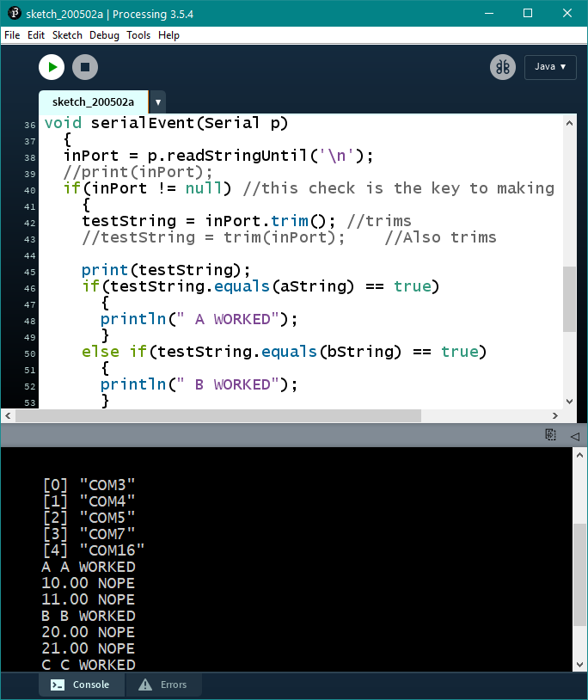Click the 'print(testString);' line
Image resolution: width=588 pixels, height=700 pixels.
tap(166, 270)
